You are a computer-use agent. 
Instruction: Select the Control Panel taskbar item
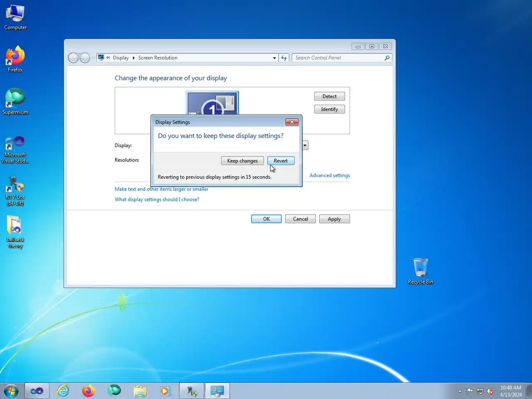(217, 391)
